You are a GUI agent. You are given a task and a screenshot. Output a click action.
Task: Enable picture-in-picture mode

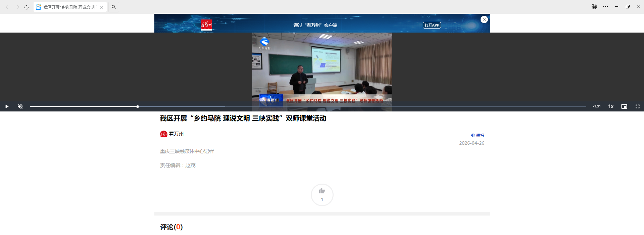(624, 106)
